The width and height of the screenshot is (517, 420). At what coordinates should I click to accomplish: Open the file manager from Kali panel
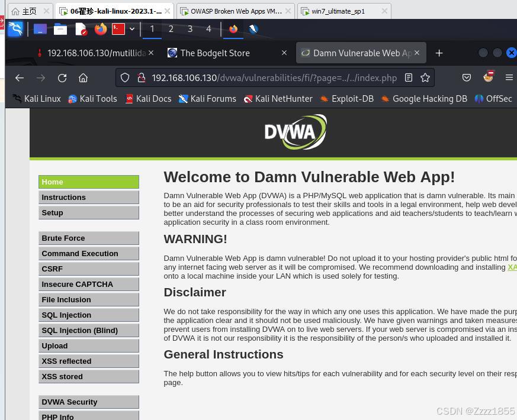click(60, 29)
